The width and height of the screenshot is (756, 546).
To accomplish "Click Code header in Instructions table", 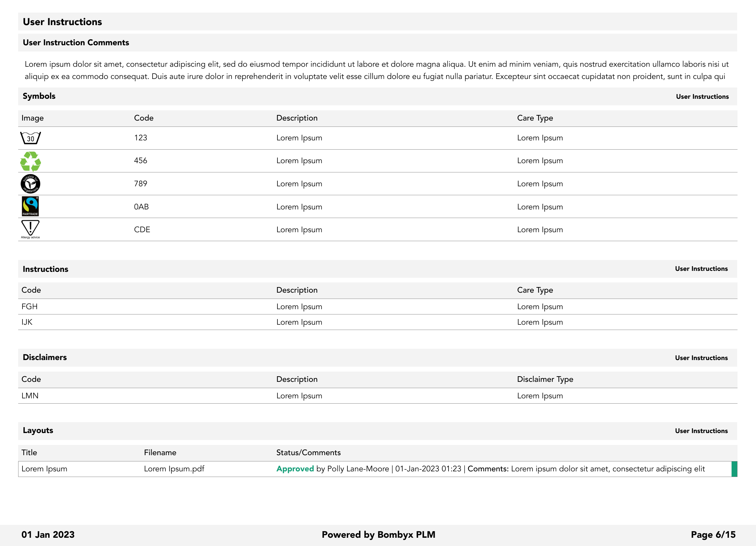I will 31,290.
